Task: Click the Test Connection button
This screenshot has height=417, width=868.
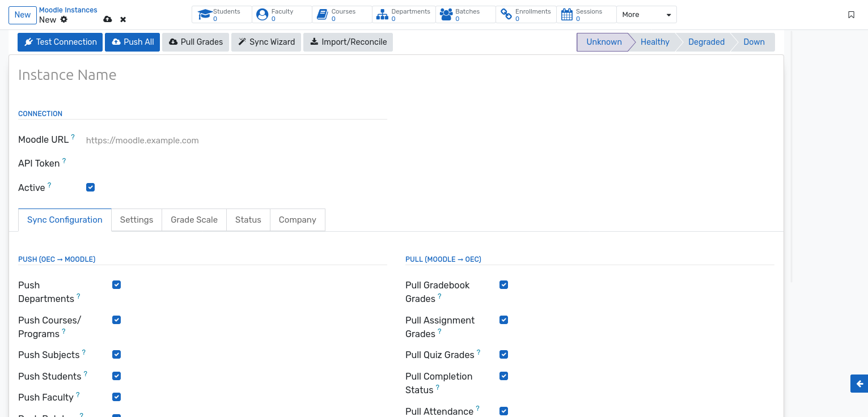Action: (60, 42)
